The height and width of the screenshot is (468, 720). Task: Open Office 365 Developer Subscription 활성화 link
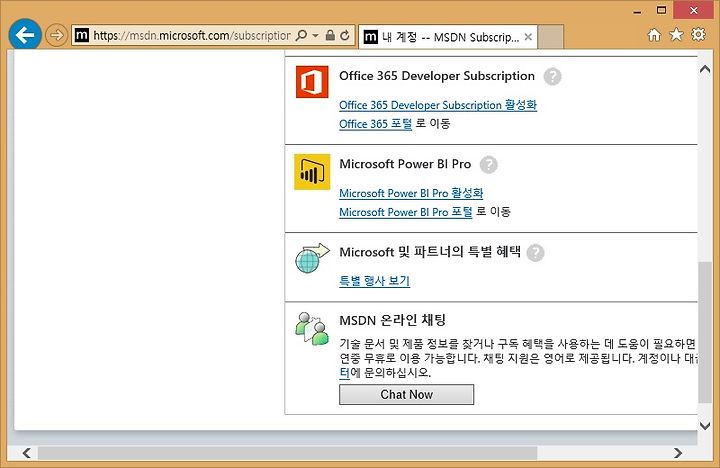tap(438, 105)
